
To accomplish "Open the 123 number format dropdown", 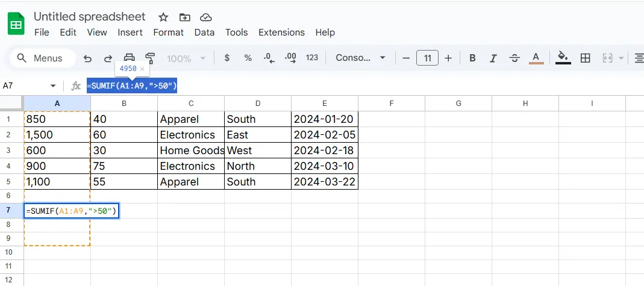I will point(312,58).
